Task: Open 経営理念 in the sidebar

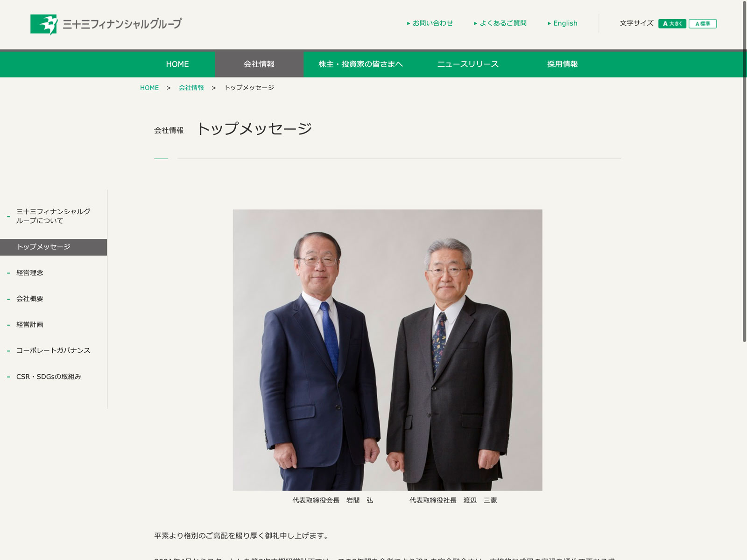Action: [53, 273]
